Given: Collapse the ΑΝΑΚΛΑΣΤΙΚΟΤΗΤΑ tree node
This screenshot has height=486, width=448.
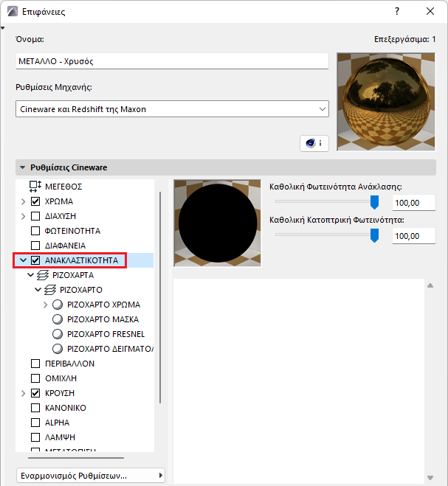Looking at the screenshot, I should tap(24, 260).
